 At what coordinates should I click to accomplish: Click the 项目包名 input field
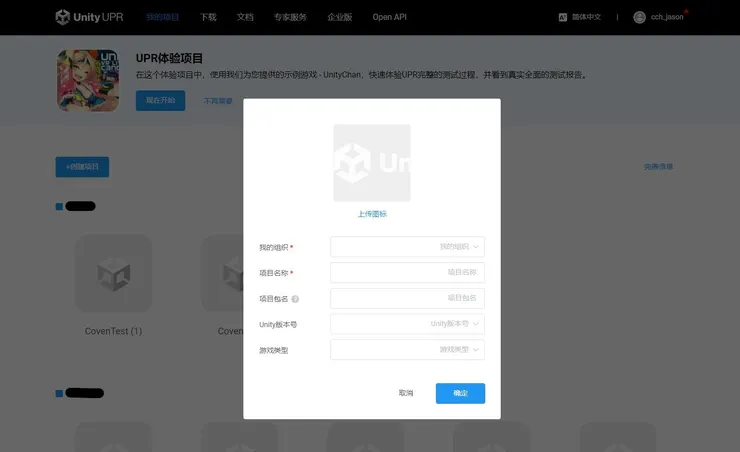[407, 298]
